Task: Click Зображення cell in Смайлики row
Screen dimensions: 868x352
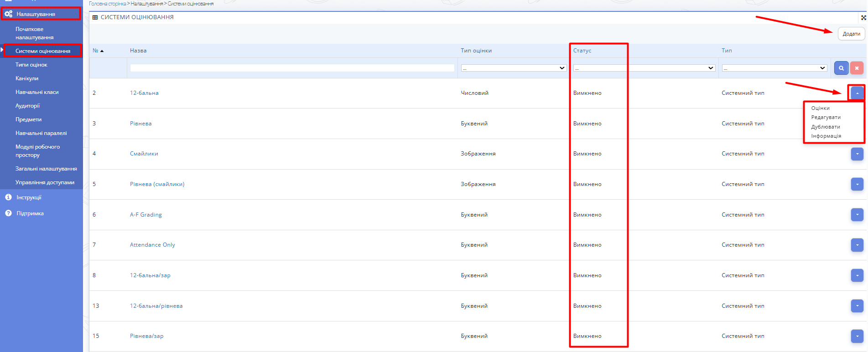Action: point(478,154)
